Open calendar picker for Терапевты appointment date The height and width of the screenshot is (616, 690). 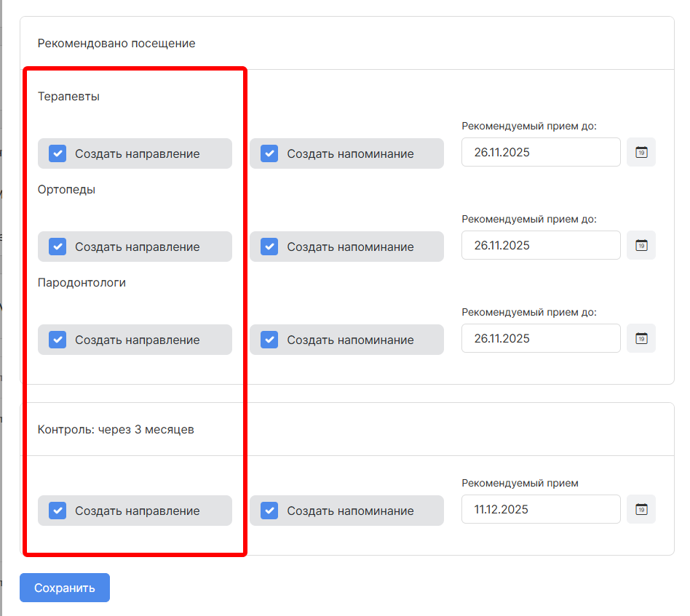tap(641, 153)
